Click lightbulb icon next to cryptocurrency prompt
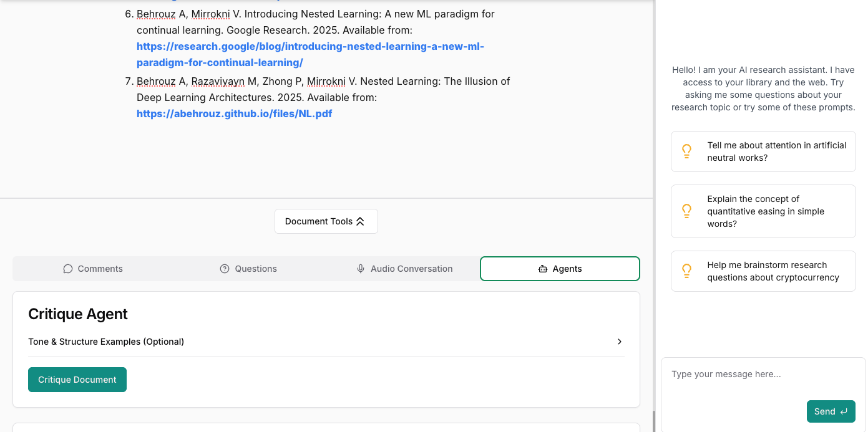 (686, 271)
